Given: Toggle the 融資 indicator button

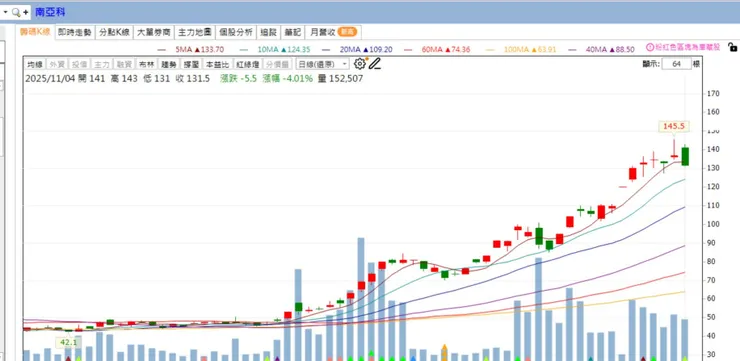Looking at the screenshot, I should (124, 65).
